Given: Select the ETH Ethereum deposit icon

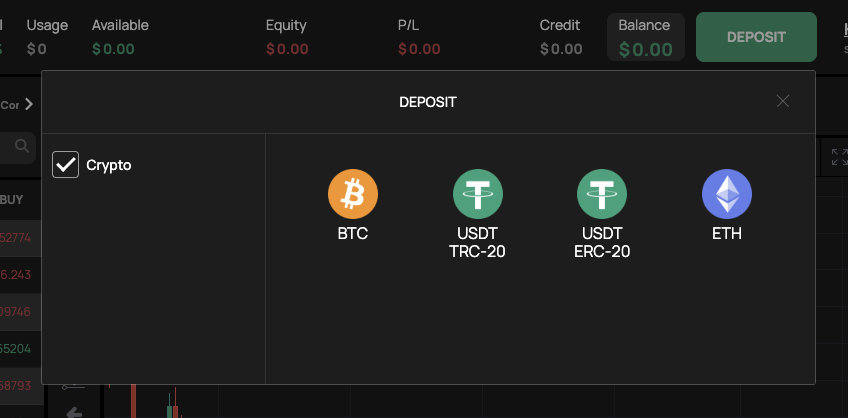Looking at the screenshot, I should coord(726,194).
